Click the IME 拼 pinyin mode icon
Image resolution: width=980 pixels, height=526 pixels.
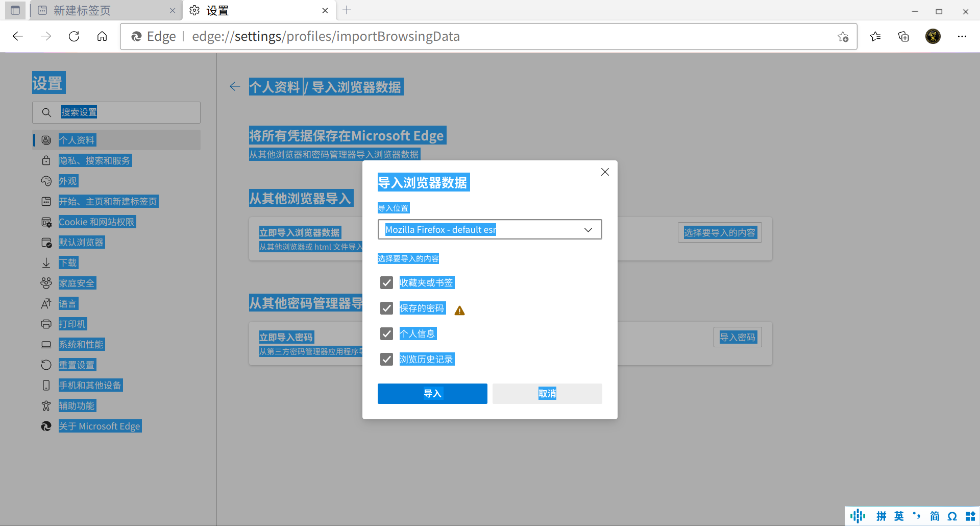click(x=881, y=516)
